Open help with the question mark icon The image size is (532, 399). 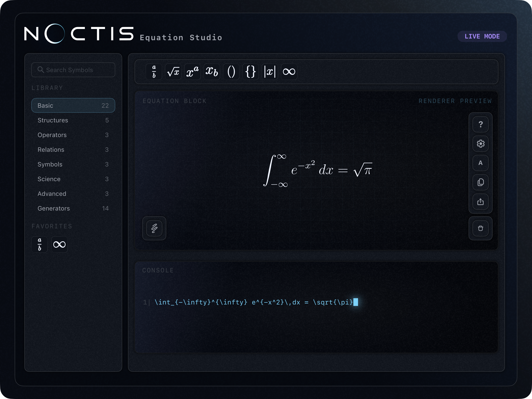pyautogui.click(x=481, y=124)
